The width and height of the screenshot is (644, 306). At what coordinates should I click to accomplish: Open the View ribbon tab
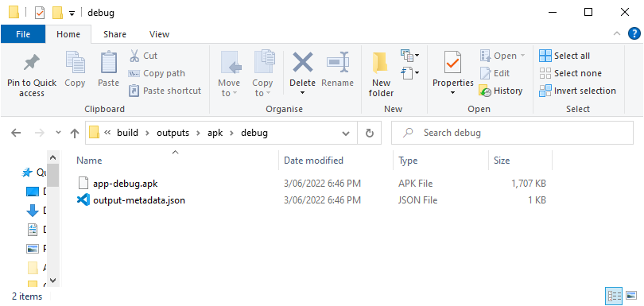(x=159, y=34)
